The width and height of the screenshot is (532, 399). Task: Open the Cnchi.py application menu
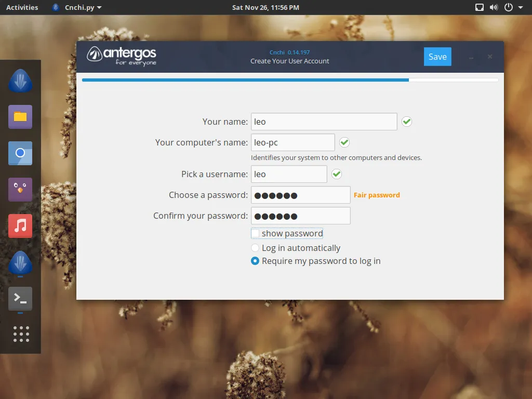click(x=77, y=7)
